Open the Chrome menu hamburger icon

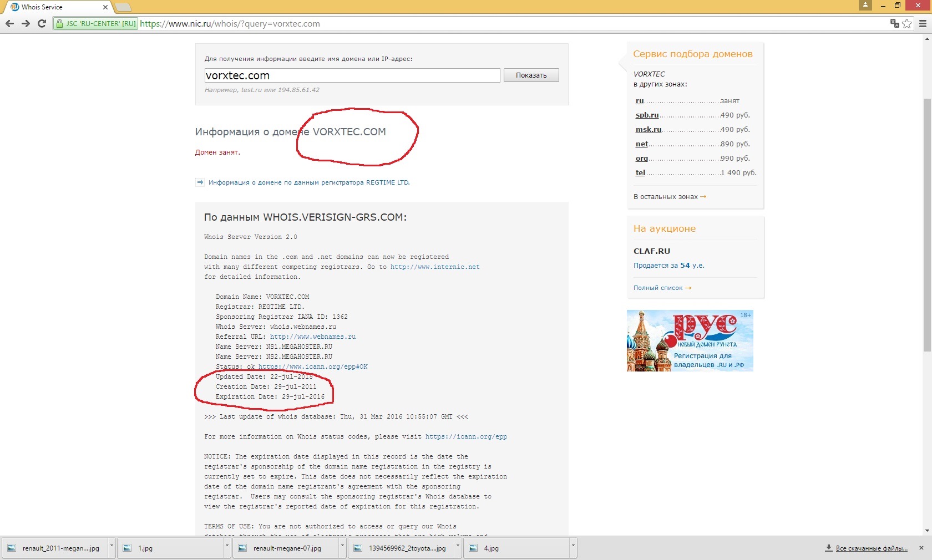(x=923, y=24)
